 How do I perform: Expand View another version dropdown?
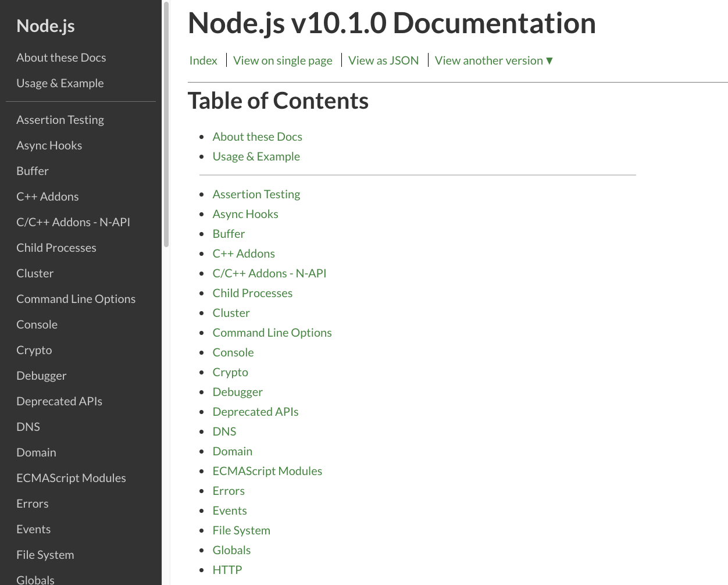coord(494,60)
